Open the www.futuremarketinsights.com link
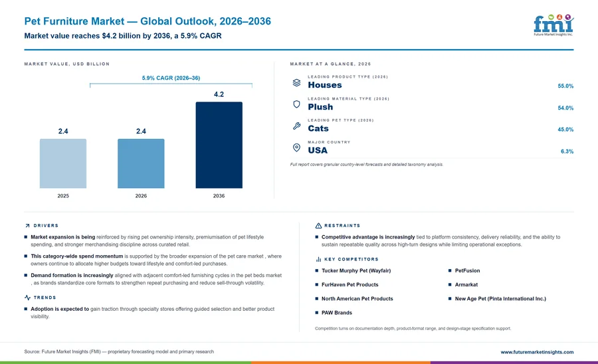Screen dimensions: 598x364 537,352
